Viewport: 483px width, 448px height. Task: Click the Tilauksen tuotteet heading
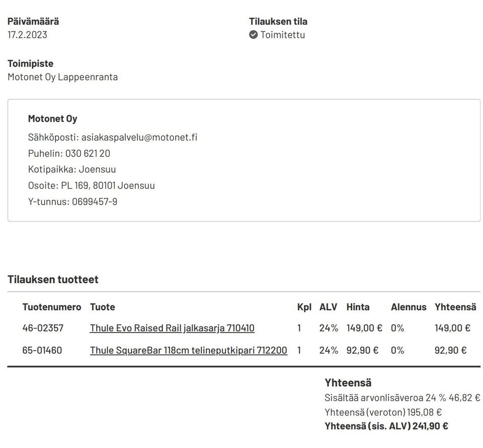point(53,280)
